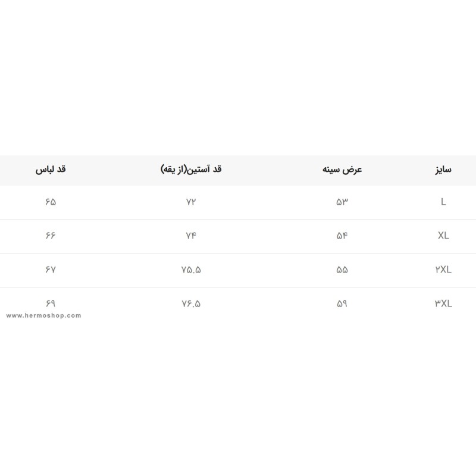The height and width of the screenshot is (476, 476).
Task: Click garment length value in the 2XL row
Action: point(50,270)
